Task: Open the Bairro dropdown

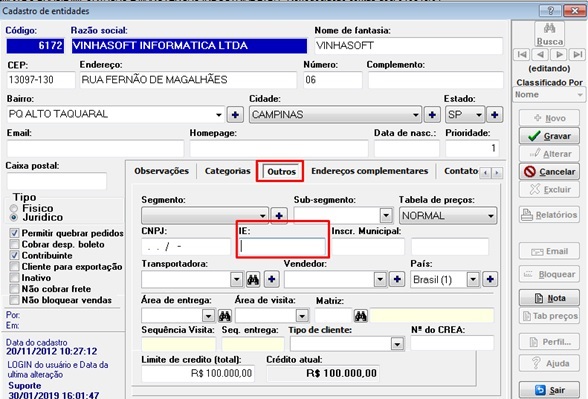Action: pos(219,114)
